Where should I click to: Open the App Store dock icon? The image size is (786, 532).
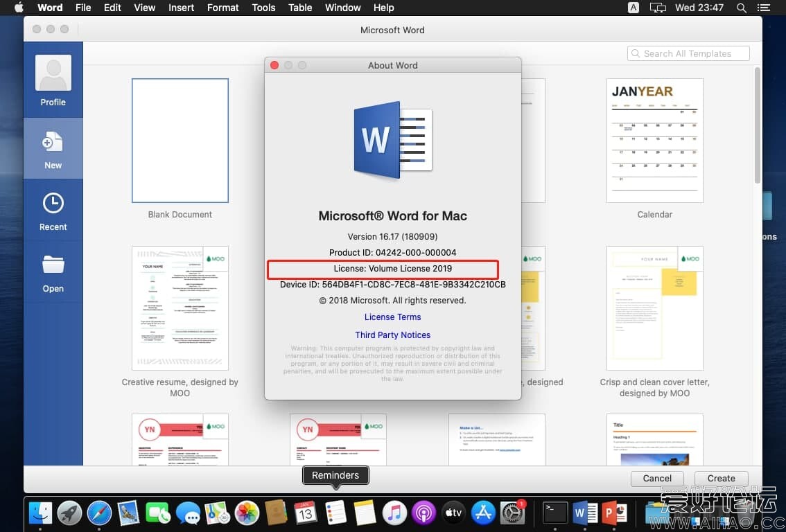(482, 513)
